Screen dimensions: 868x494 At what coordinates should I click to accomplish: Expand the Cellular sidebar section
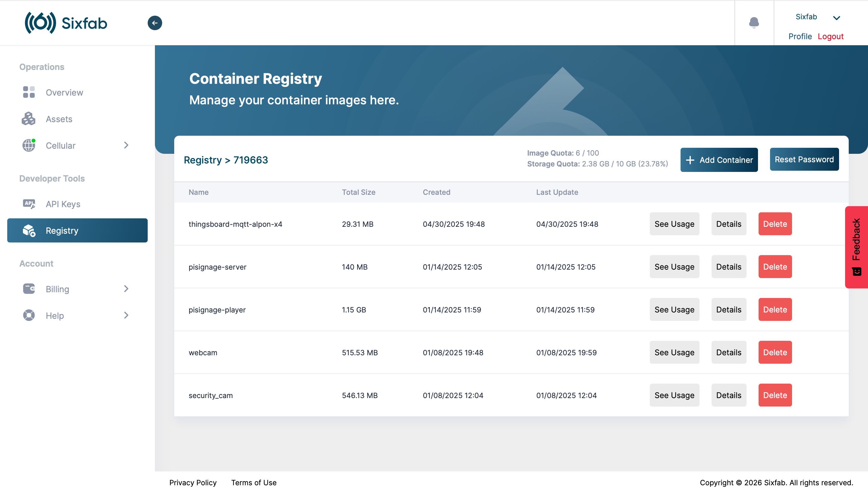[126, 145]
